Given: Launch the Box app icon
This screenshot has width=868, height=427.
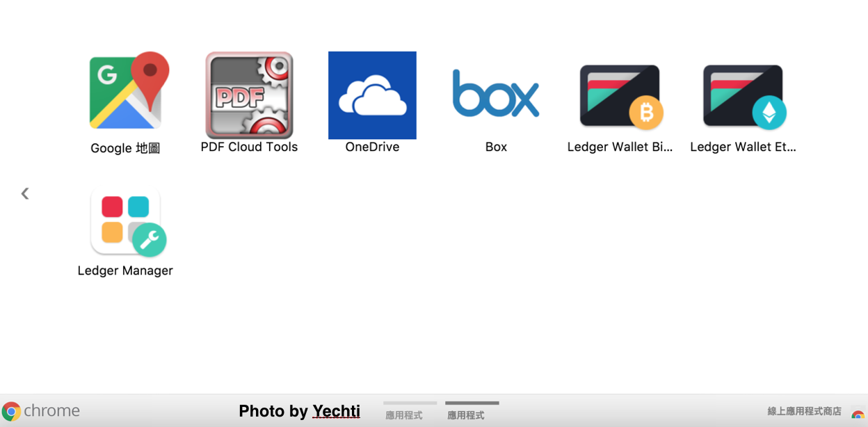Looking at the screenshot, I should click(x=496, y=92).
